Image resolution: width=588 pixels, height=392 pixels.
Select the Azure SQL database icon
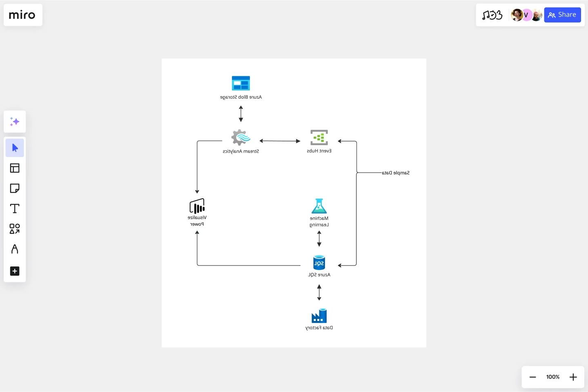point(319,263)
